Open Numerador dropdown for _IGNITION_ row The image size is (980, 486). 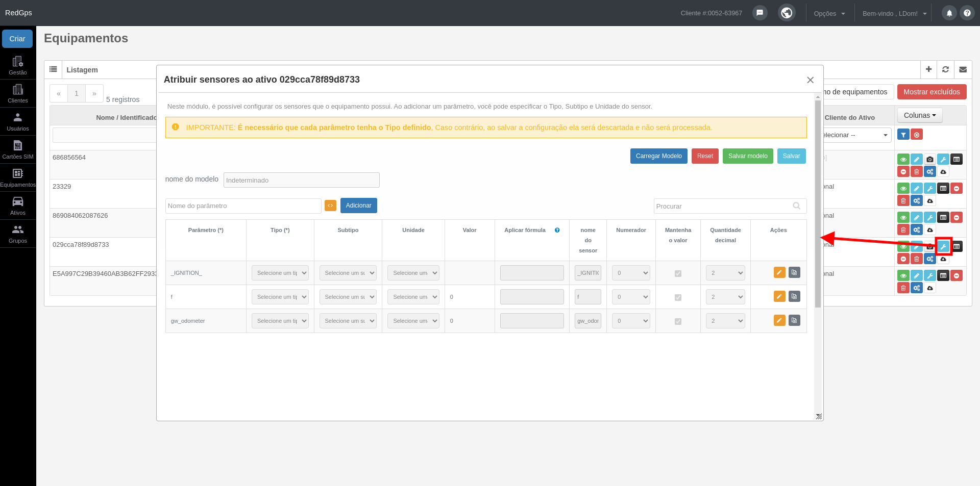tap(631, 273)
